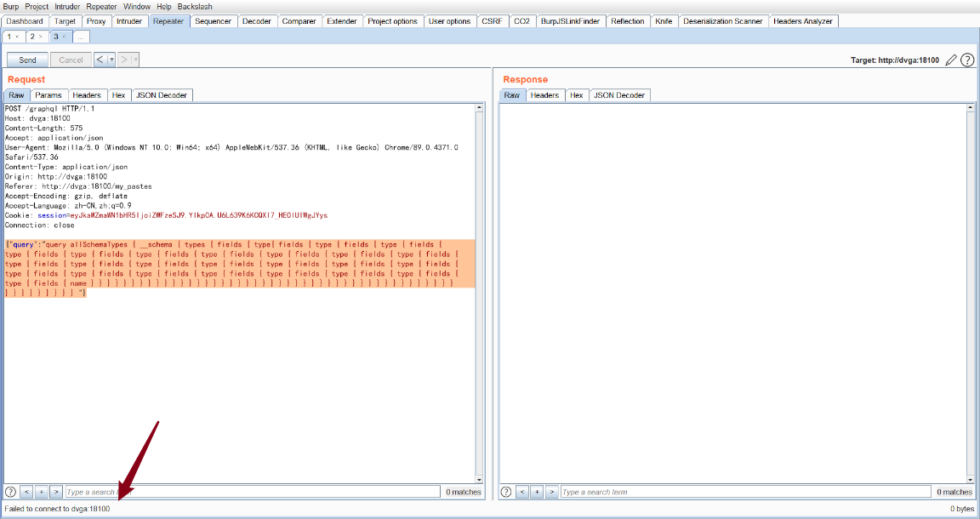Select response Hex tab
Screen dimensions: 980x519
(x=576, y=95)
